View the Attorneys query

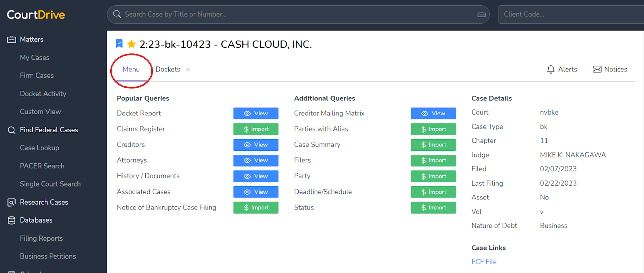click(x=256, y=160)
